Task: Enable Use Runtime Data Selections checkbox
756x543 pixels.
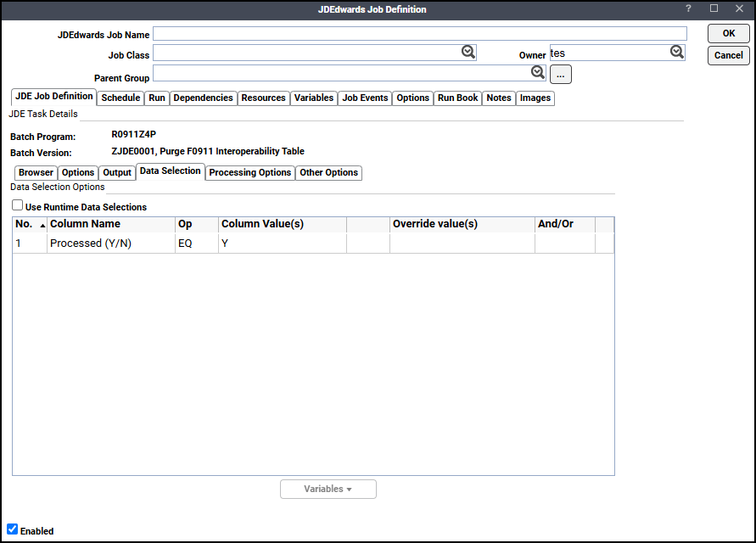Action: pyautogui.click(x=17, y=205)
